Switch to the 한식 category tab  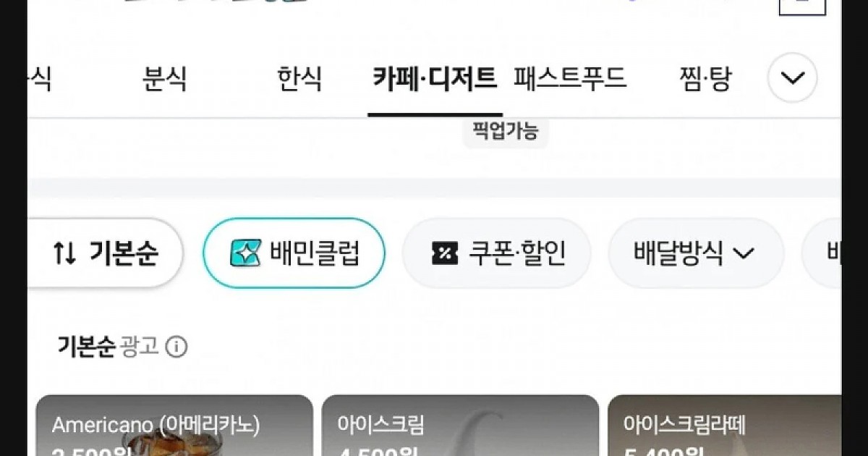(299, 78)
